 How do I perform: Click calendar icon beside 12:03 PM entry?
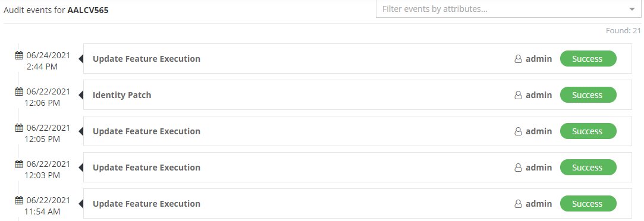click(19, 164)
